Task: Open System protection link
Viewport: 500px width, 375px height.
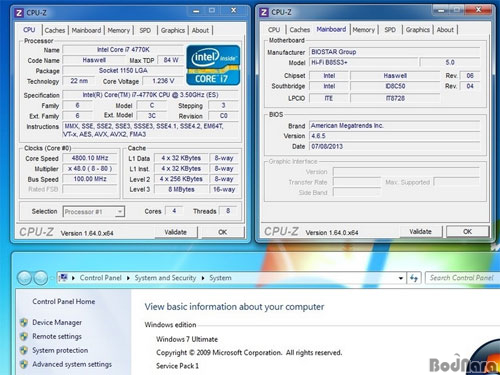Action: 60,350
